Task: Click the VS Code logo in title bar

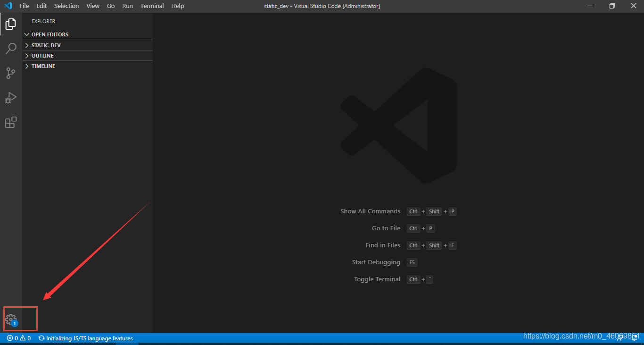Action: (8, 6)
